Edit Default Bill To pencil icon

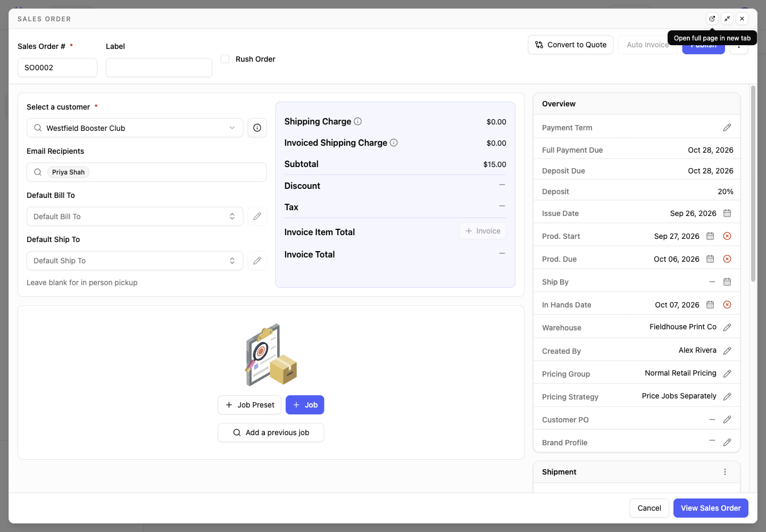(x=257, y=217)
